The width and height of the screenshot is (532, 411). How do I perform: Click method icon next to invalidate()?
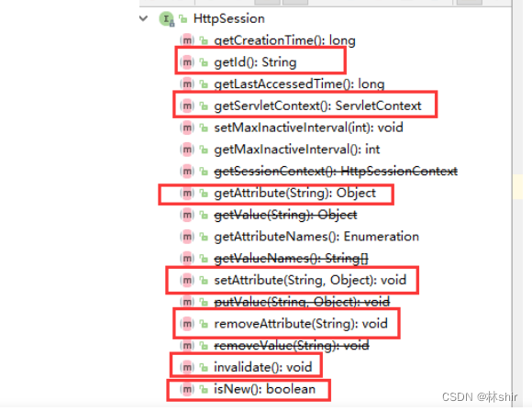(187, 367)
